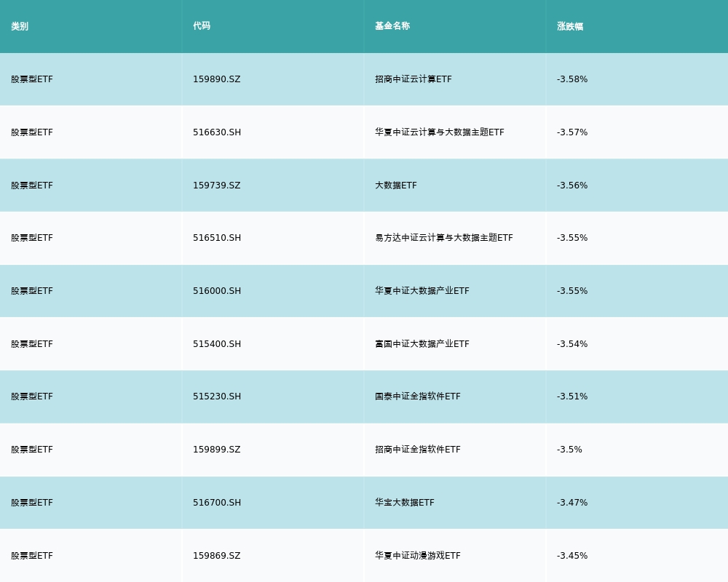
Task: Click fund name 华宝大数据ETF
Action: point(405,502)
